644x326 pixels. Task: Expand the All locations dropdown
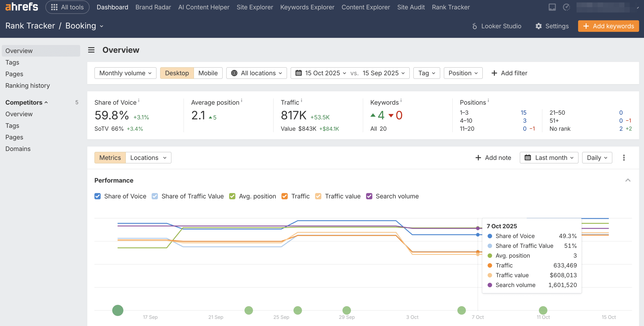pos(256,73)
